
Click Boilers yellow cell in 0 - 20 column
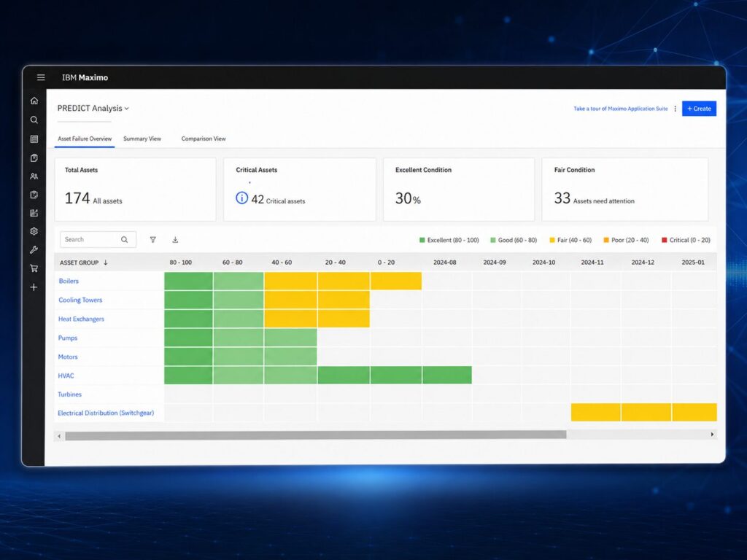click(x=396, y=281)
